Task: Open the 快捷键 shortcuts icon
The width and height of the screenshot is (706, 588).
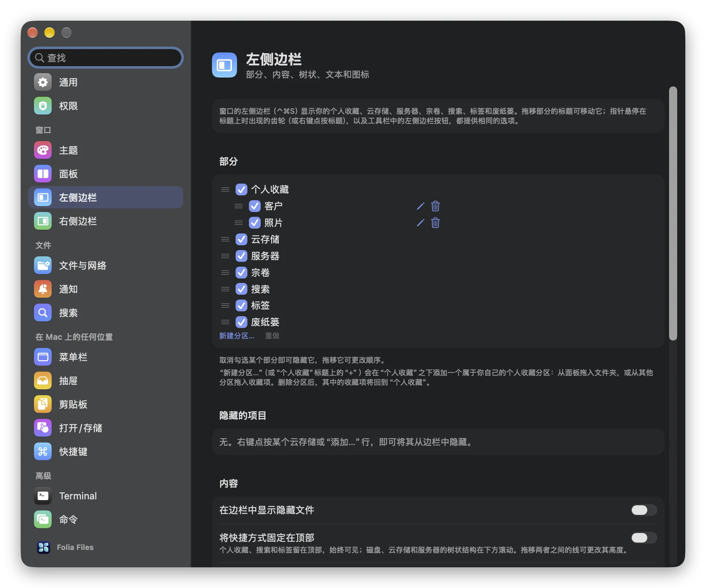Action: click(x=43, y=452)
